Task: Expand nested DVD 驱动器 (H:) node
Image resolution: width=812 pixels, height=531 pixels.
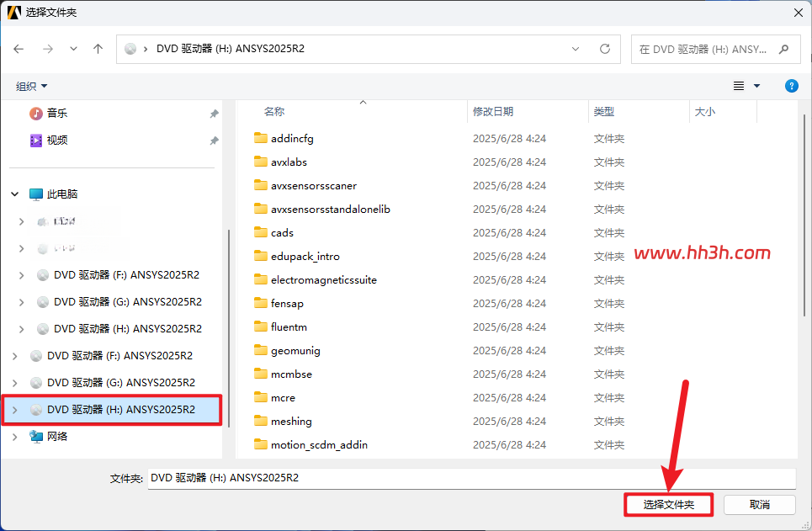Action: click(x=21, y=329)
